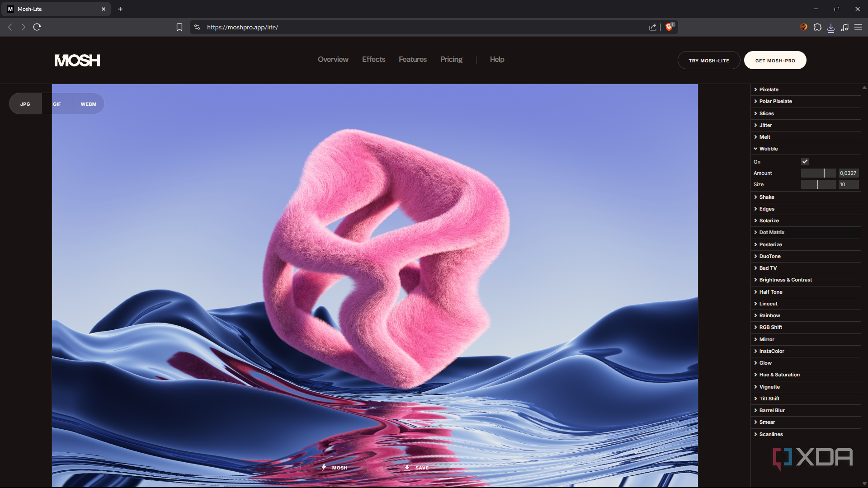Click the SAVE button
Viewport: 868px width, 488px height.
(x=416, y=468)
